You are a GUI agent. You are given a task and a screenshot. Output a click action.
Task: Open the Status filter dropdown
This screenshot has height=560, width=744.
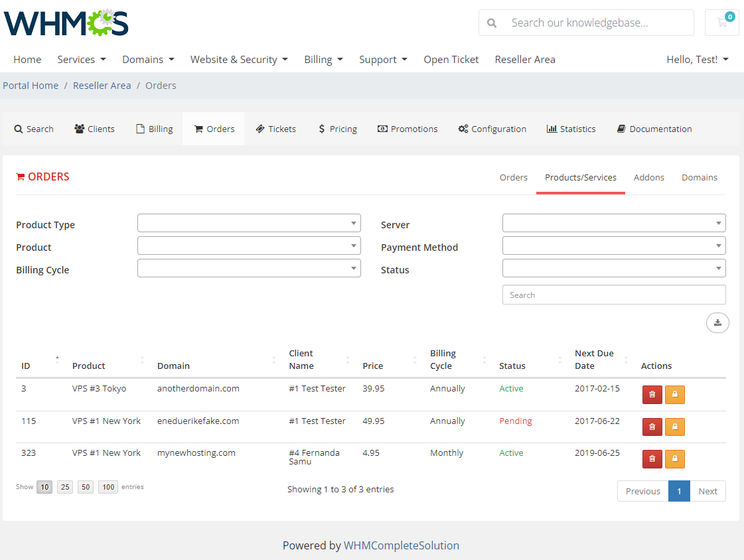click(x=614, y=268)
